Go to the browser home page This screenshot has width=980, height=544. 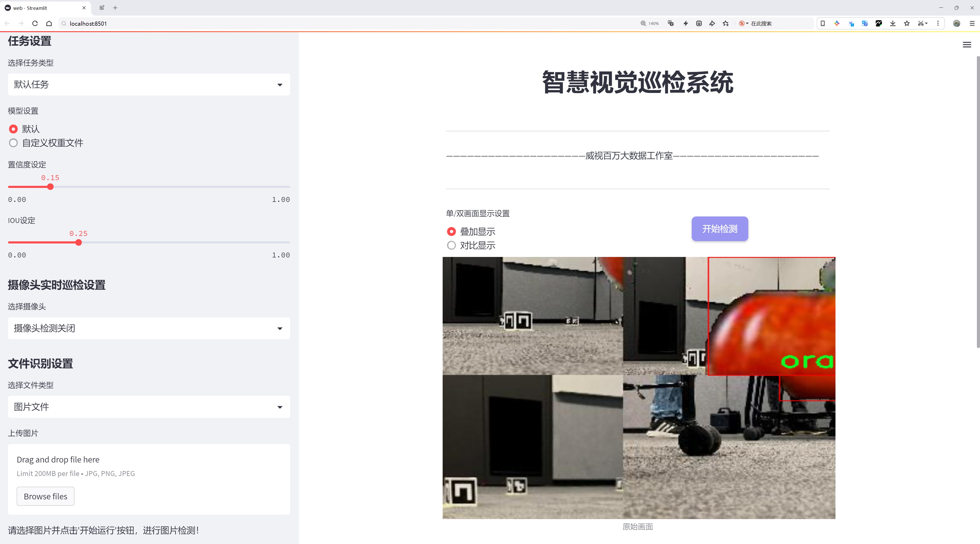coord(49,23)
